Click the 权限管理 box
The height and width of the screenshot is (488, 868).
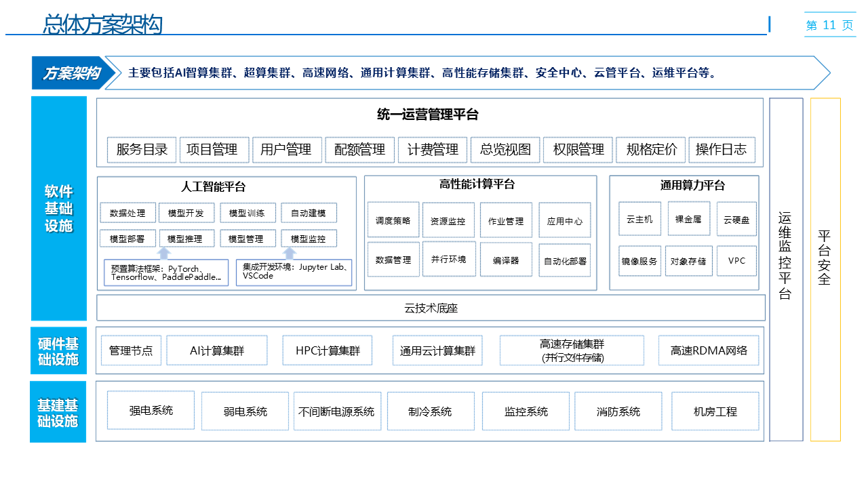point(579,150)
